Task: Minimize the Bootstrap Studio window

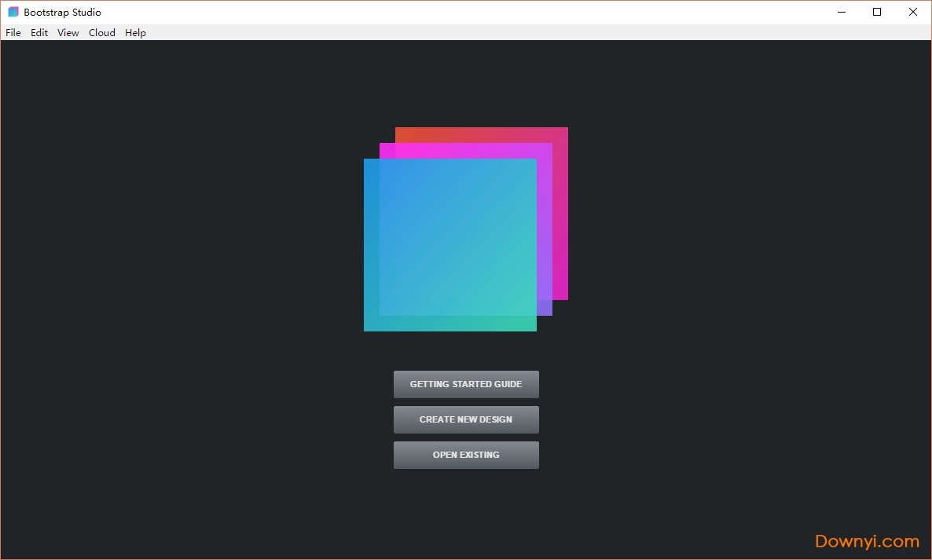Action: 841,12
